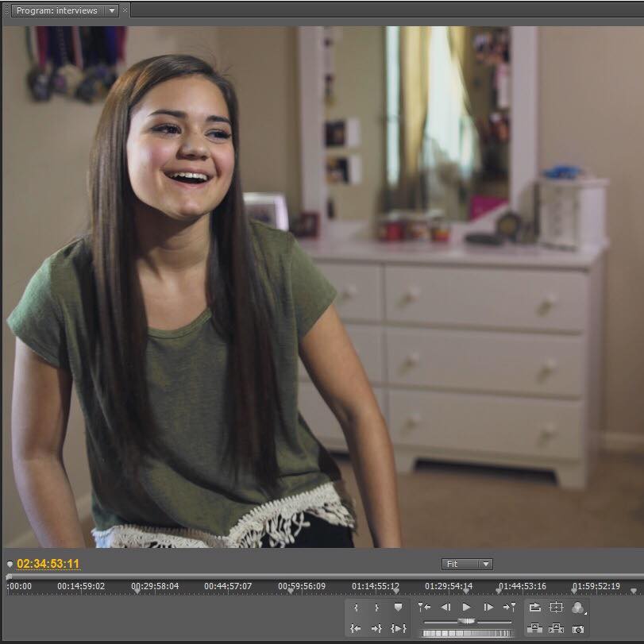Click the rightmost marker on the time ruler
Image resolution: width=644 pixels, height=644 pixels.
pyautogui.click(x=634, y=591)
